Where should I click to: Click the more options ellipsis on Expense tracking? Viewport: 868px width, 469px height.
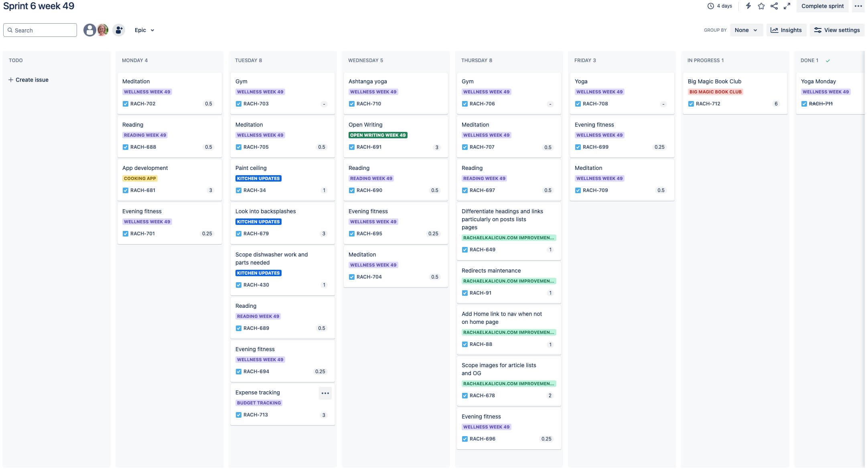325,393
